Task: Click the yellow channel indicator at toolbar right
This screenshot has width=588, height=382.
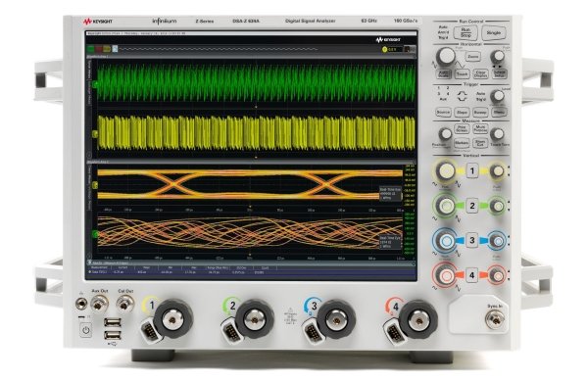Action: (385, 50)
